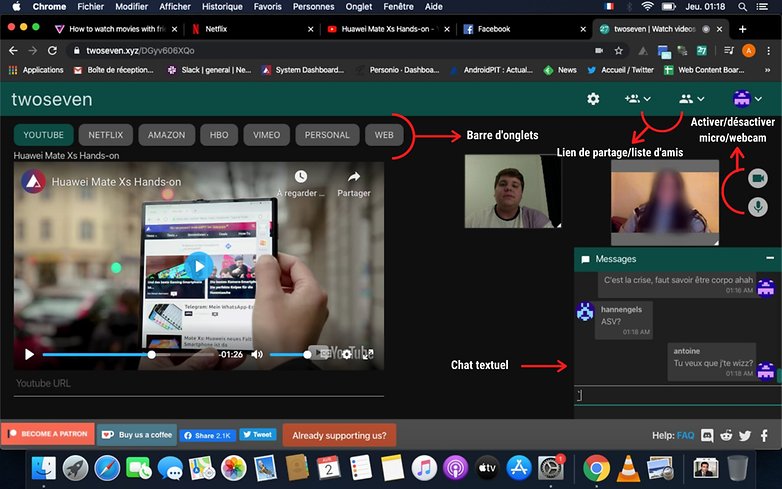Open Chrome profile avatar A
The image size is (782, 489).
[x=748, y=50]
